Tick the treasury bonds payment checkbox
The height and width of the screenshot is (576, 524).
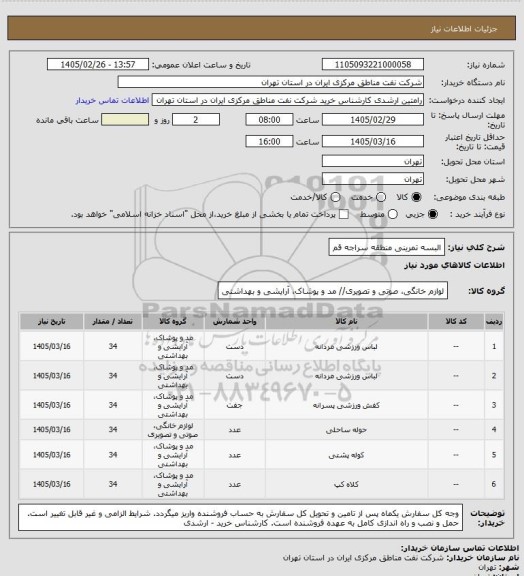(344, 214)
